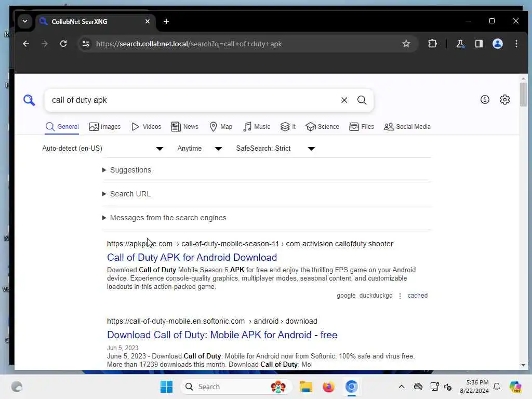Open the notifications bell in taskbar

(497, 387)
